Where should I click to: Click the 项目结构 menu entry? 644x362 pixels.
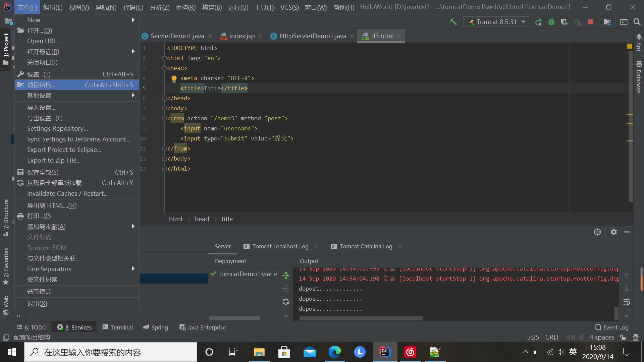coord(42,84)
